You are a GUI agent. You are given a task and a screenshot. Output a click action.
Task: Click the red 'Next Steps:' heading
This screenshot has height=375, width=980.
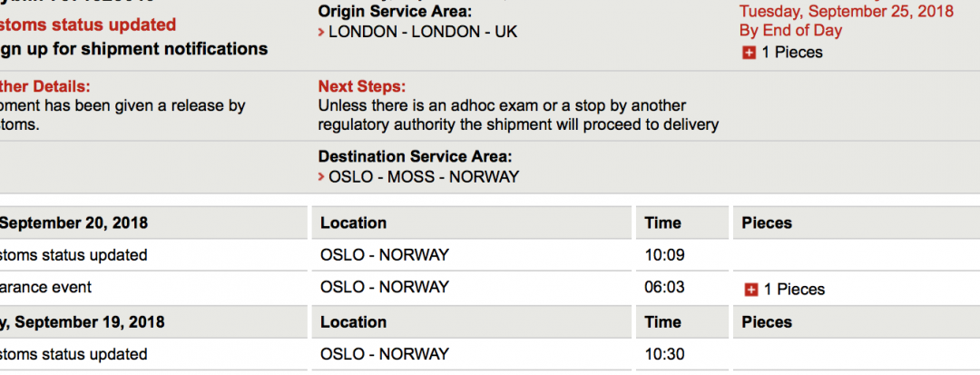[361, 87]
